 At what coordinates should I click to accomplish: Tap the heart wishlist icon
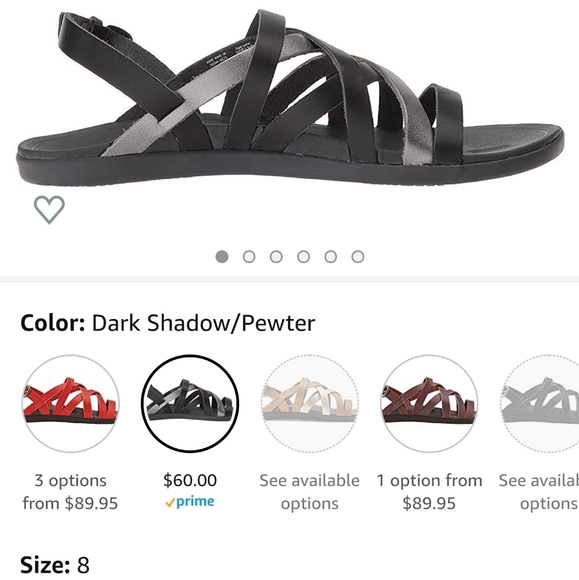[49, 210]
